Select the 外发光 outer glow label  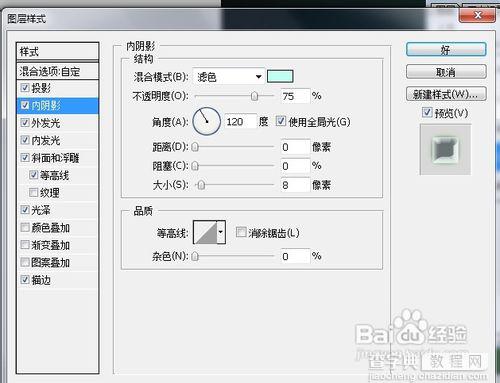click(x=46, y=123)
